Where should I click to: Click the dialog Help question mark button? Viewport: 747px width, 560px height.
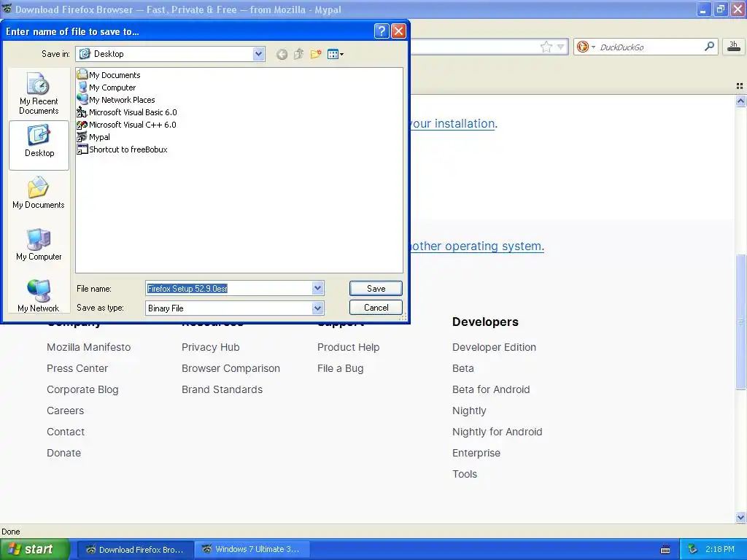[x=381, y=31]
